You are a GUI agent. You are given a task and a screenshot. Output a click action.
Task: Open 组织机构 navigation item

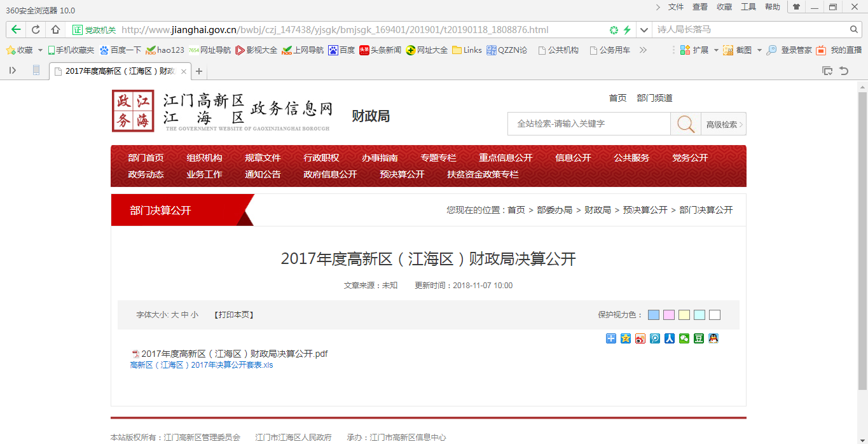click(x=204, y=158)
